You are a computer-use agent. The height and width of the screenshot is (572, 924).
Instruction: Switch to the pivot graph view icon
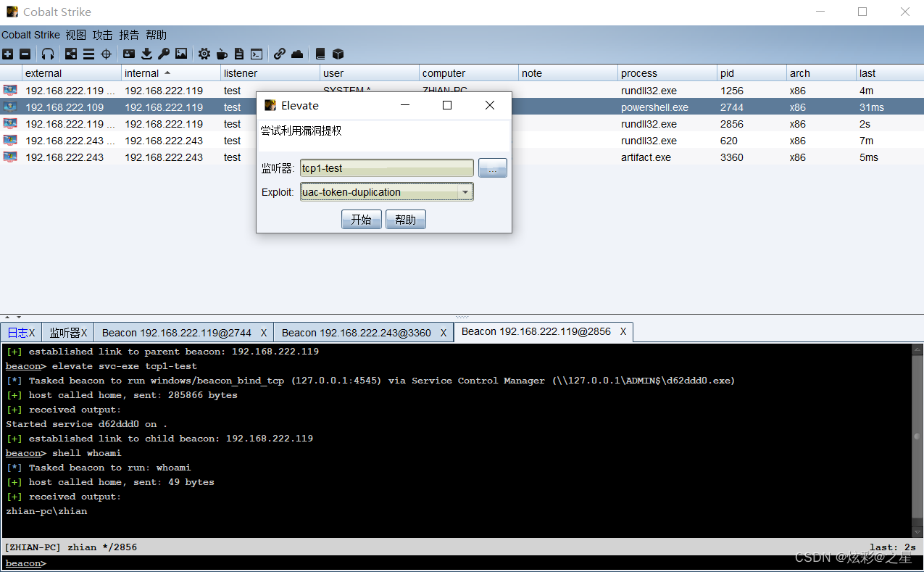[x=71, y=54]
